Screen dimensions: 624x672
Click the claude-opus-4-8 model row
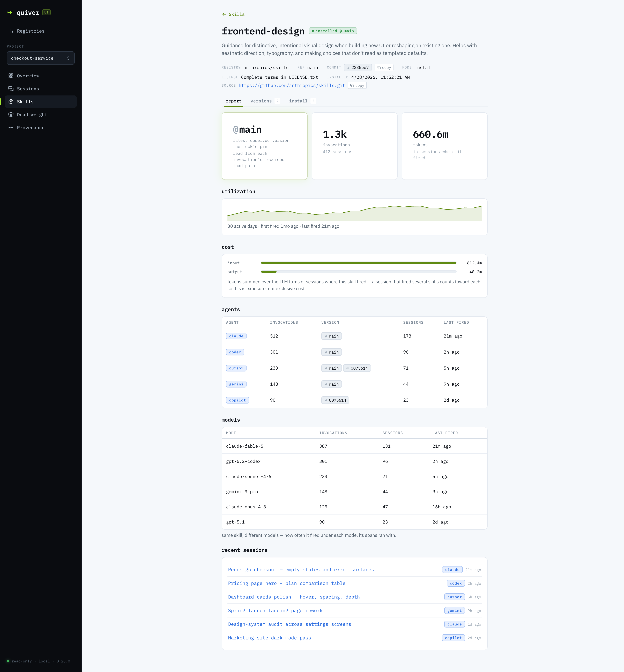tap(355, 507)
